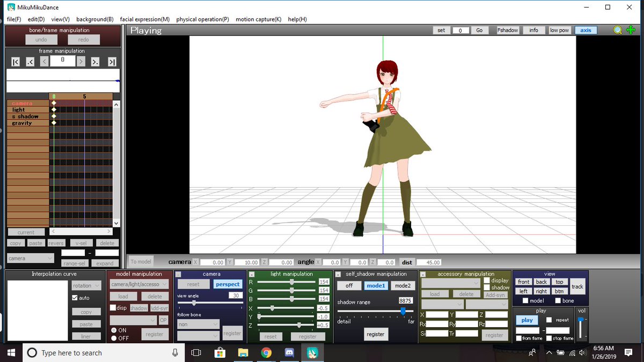Check the accessory shadow checkbox

click(x=487, y=287)
